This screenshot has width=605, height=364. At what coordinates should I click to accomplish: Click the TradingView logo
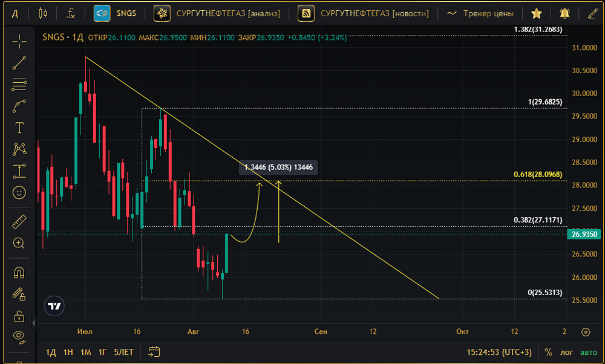[x=54, y=306]
